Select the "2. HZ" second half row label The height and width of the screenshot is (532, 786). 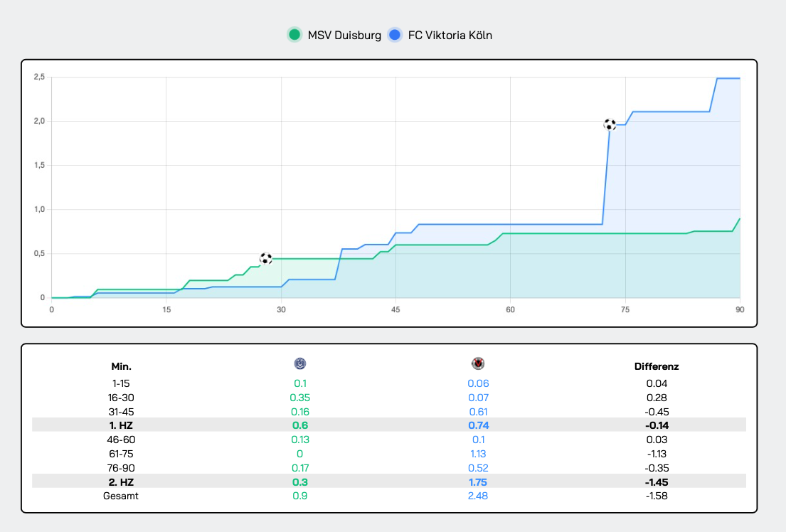(x=122, y=482)
